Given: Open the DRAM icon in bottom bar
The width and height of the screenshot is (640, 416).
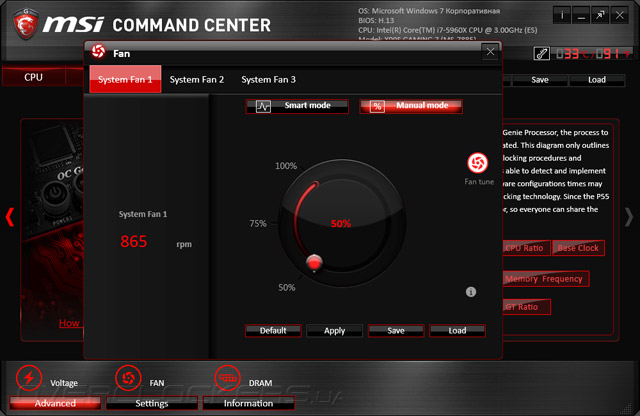Looking at the screenshot, I should pyautogui.click(x=227, y=378).
